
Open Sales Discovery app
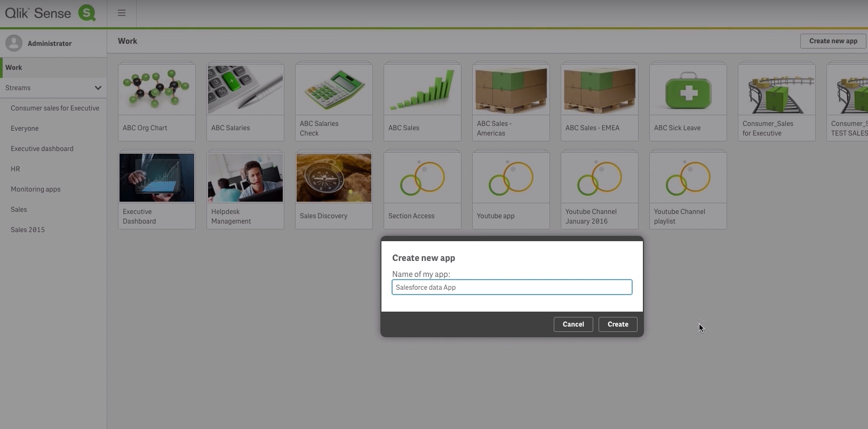tap(334, 190)
